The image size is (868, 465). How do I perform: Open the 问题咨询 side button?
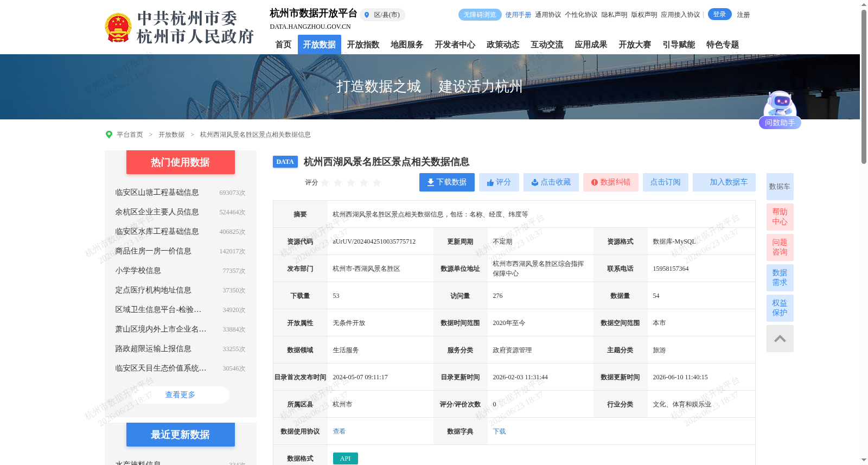point(780,247)
